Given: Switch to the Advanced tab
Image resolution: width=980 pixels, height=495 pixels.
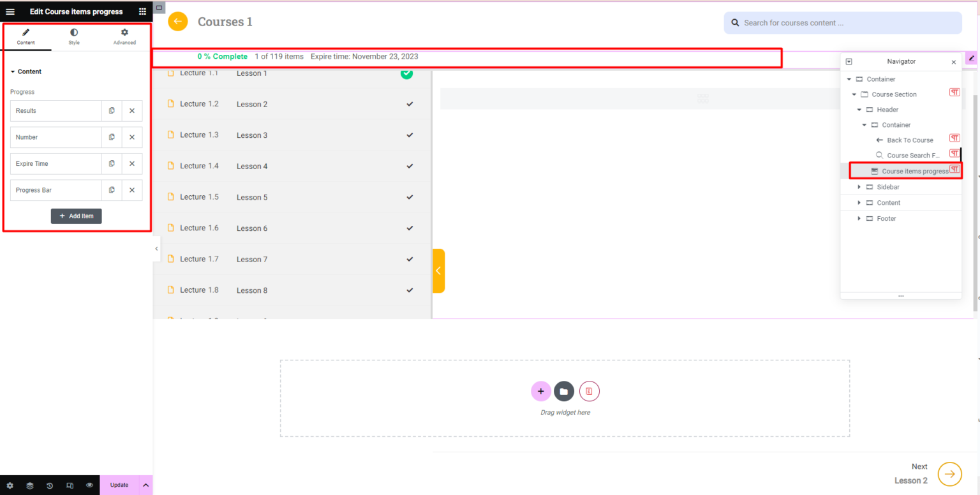Looking at the screenshot, I should (124, 36).
